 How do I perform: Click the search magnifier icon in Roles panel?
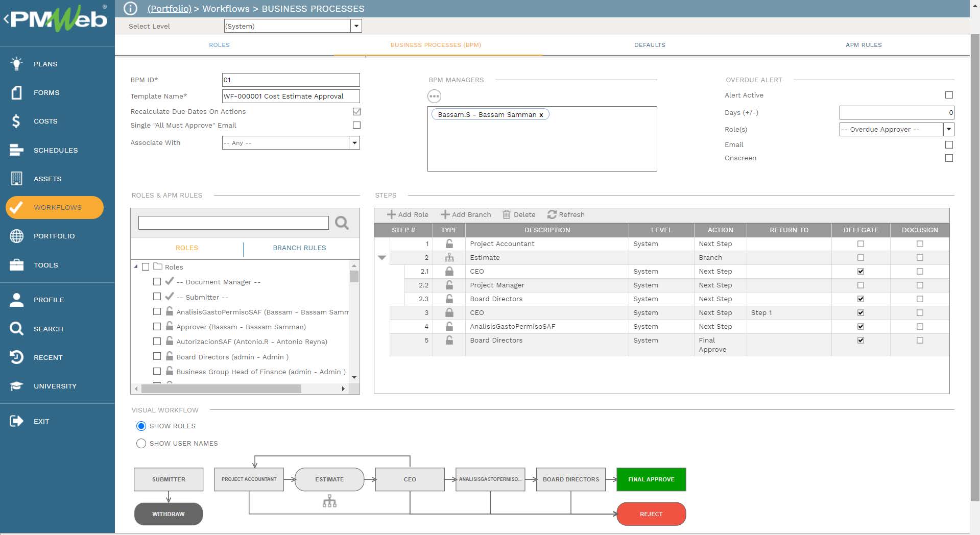coord(342,223)
